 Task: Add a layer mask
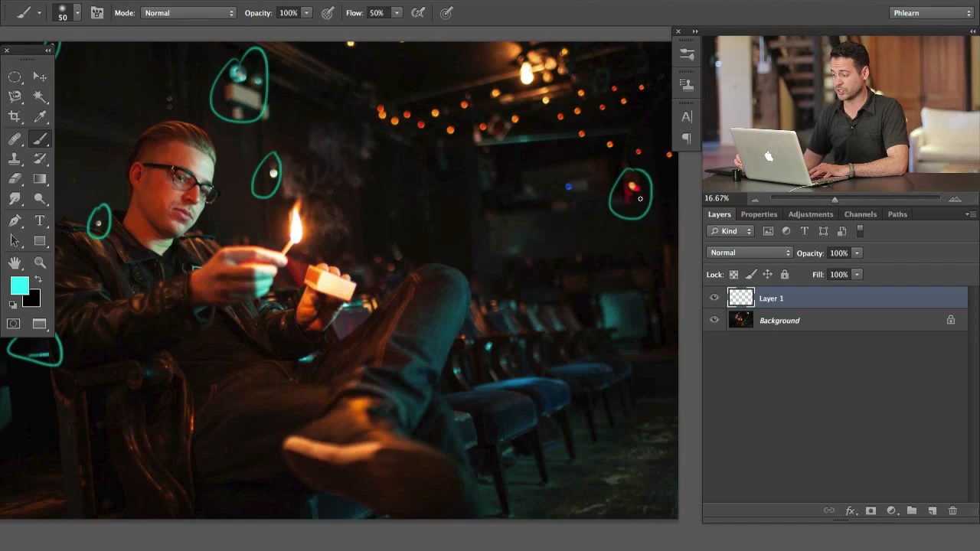(x=871, y=510)
